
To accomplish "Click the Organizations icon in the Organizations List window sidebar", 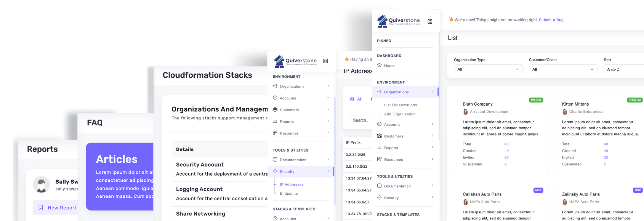I will (380, 92).
